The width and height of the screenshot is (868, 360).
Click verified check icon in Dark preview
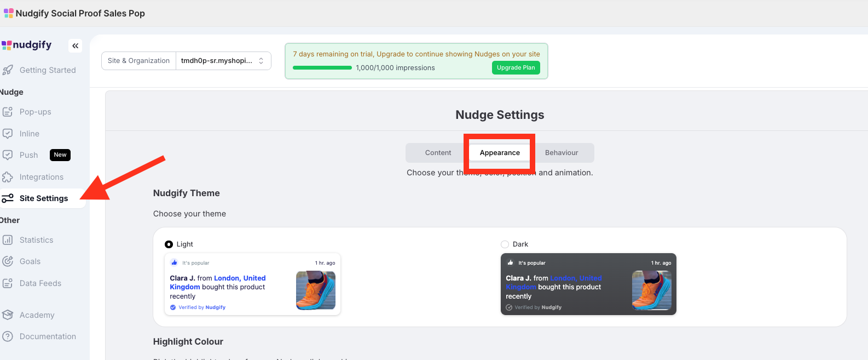(509, 307)
